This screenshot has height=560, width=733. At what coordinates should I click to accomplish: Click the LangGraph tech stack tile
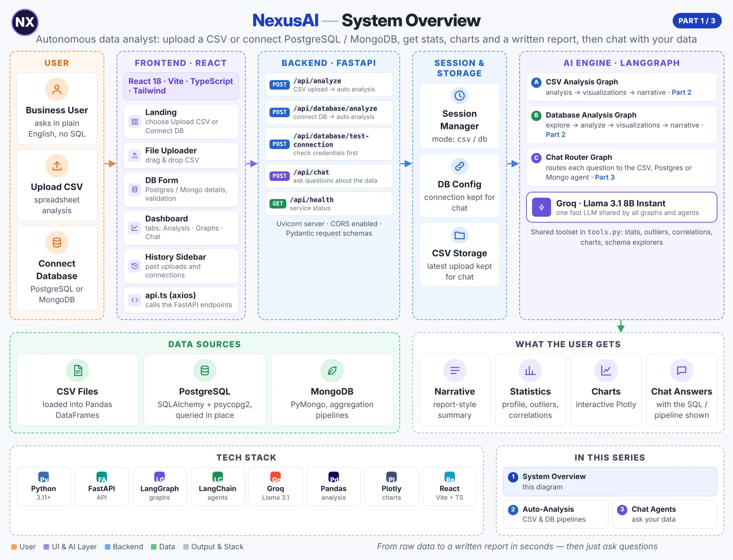pos(160,486)
